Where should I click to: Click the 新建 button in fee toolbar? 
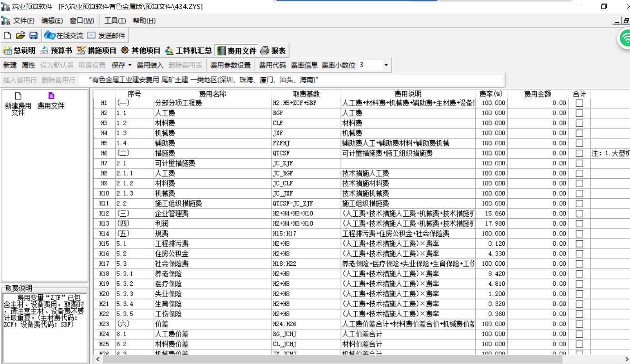point(10,65)
